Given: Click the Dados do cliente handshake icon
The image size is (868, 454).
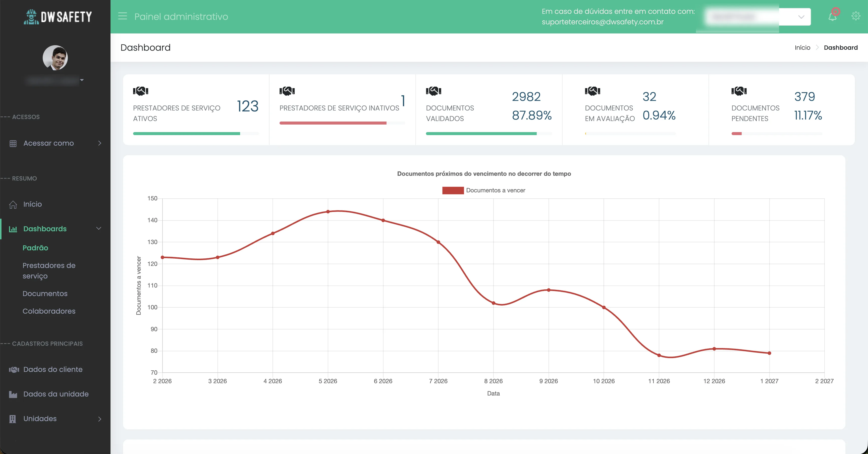Looking at the screenshot, I should [13, 369].
